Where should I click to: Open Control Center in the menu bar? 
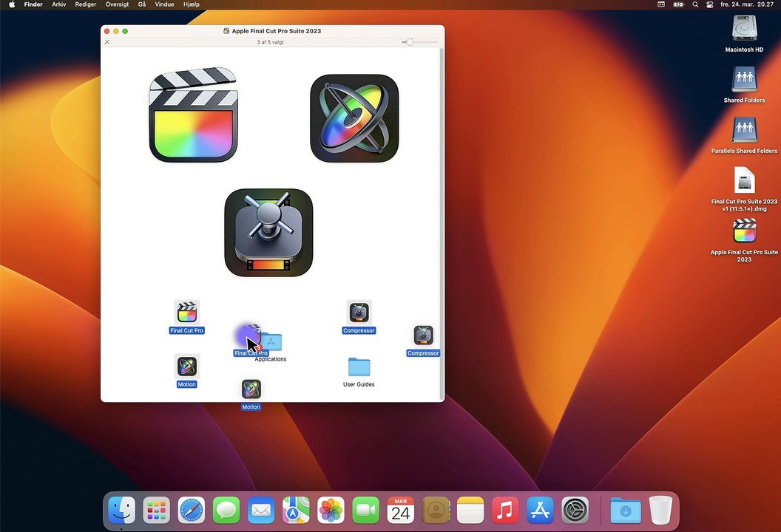click(x=710, y=4)
